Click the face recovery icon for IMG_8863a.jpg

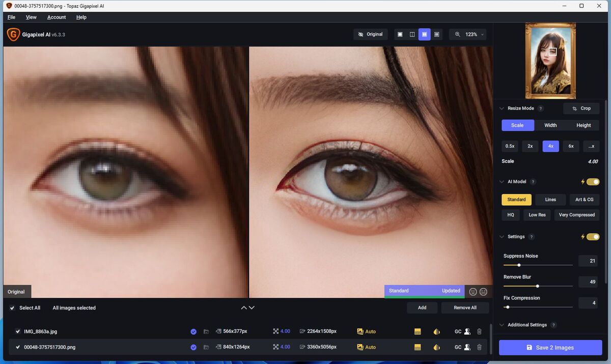click(x=467, y=331)
